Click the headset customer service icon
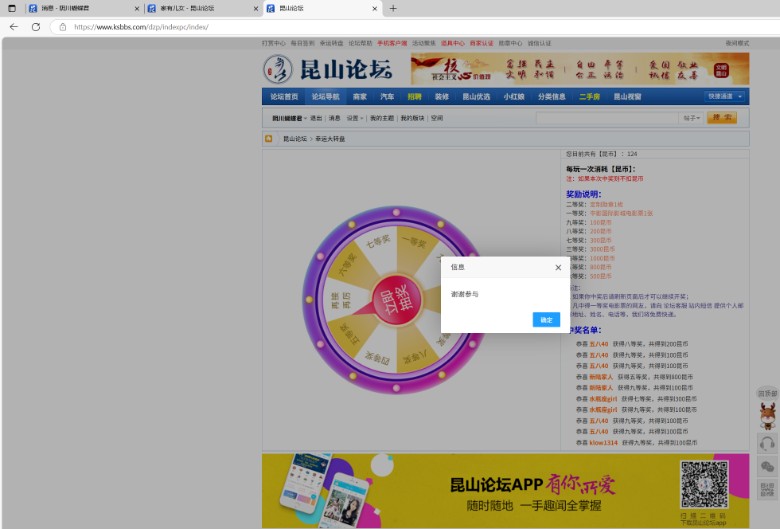This screenshot has height=529, width=780. pos(767,442)
